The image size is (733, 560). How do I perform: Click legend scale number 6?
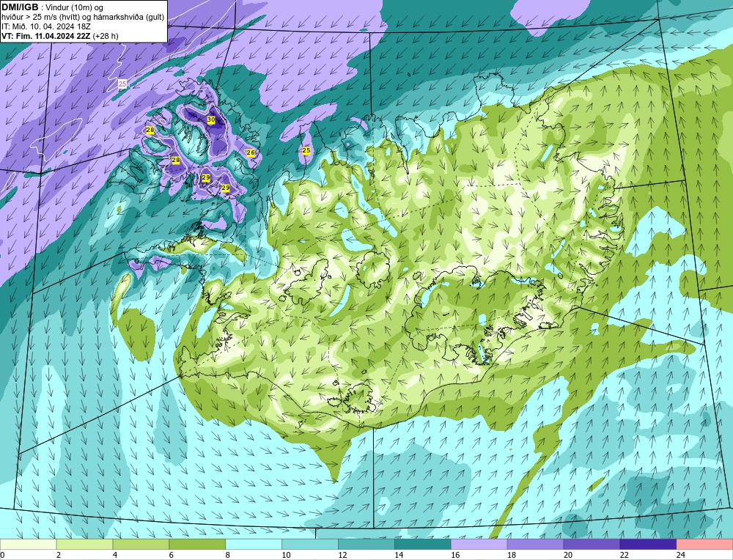pos(172,555)
